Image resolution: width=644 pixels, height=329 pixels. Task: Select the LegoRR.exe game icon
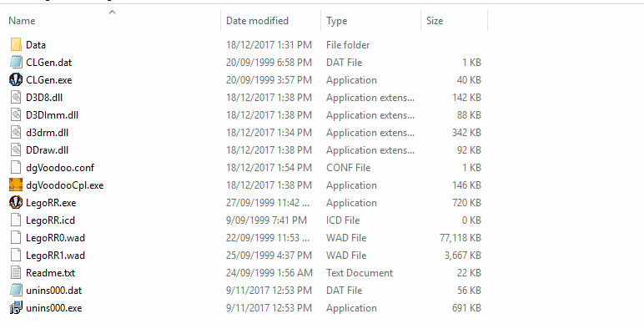(x=16, y=203)
